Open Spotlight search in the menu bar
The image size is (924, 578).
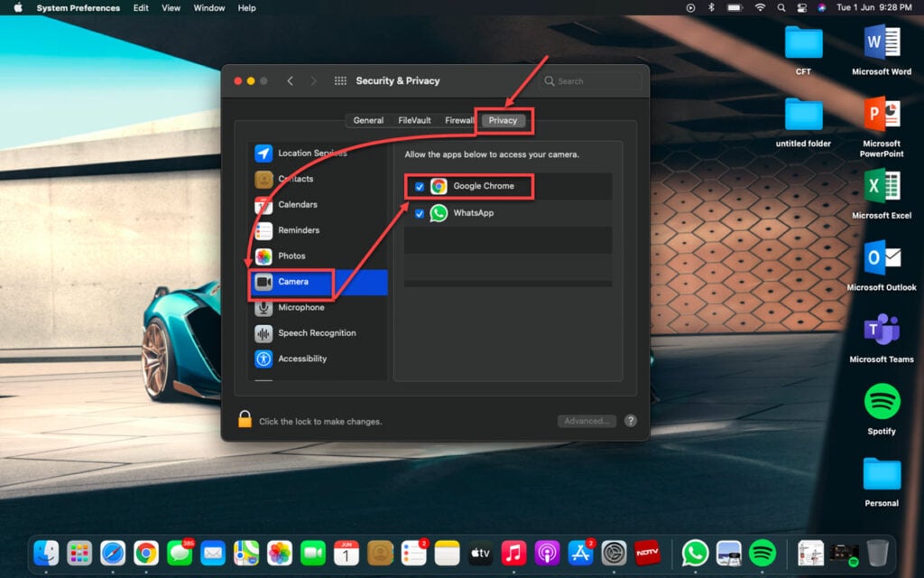(x=781, y=7)
